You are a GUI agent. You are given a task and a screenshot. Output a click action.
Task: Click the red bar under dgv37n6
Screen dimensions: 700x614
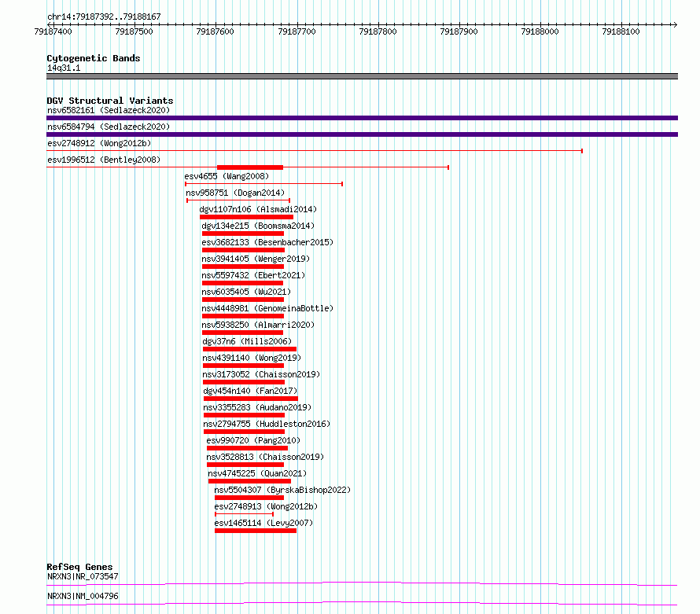coord(249,349)
